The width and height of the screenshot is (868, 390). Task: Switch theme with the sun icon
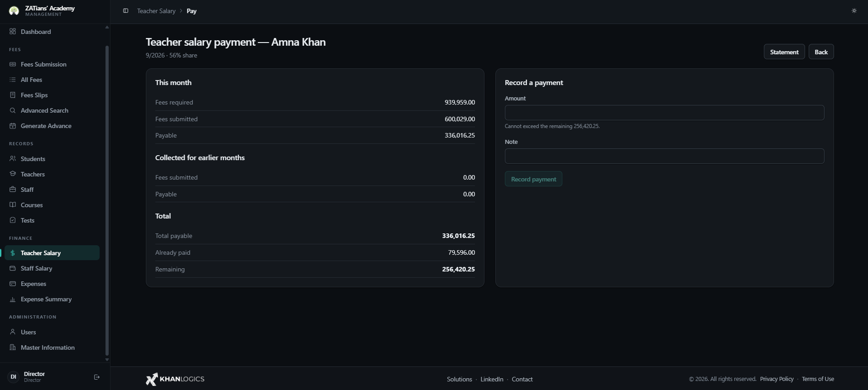854,11
